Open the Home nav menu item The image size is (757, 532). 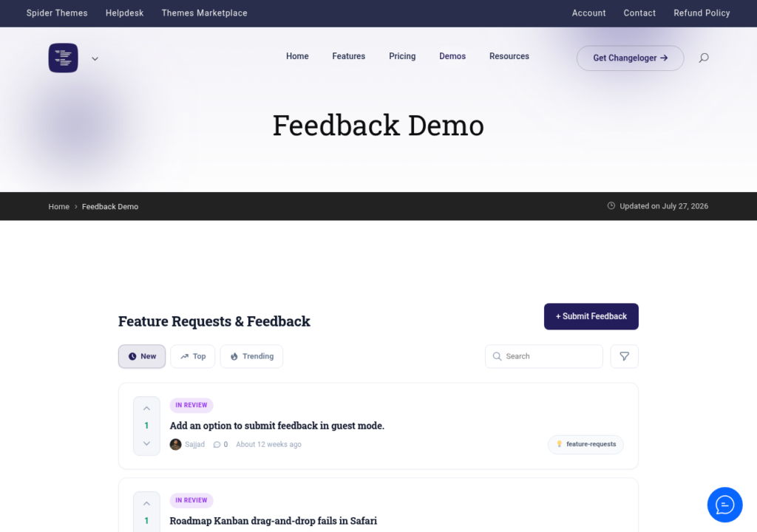(297, 56)
